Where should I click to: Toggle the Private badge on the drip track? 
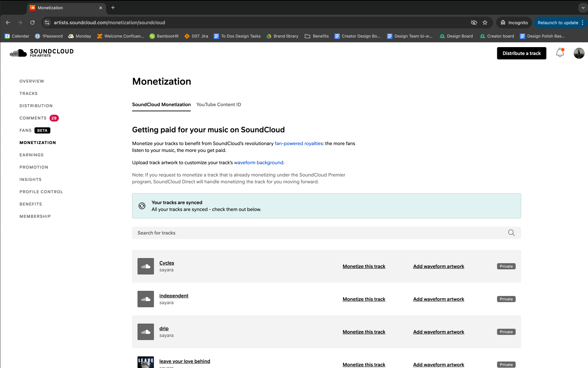(x=506, y=331)
